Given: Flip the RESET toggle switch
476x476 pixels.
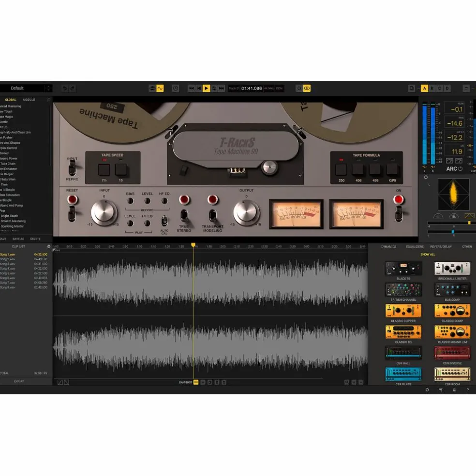Looking at the screenshot, I should 72,213.
